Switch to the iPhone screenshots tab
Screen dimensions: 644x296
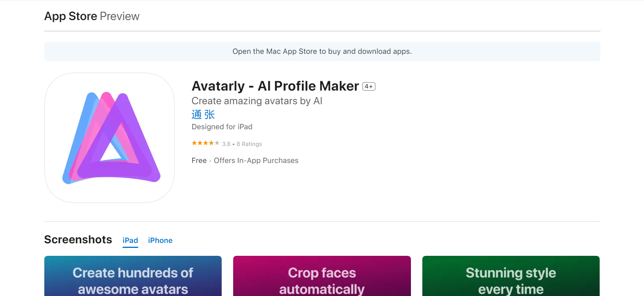(x=160, y=240)
